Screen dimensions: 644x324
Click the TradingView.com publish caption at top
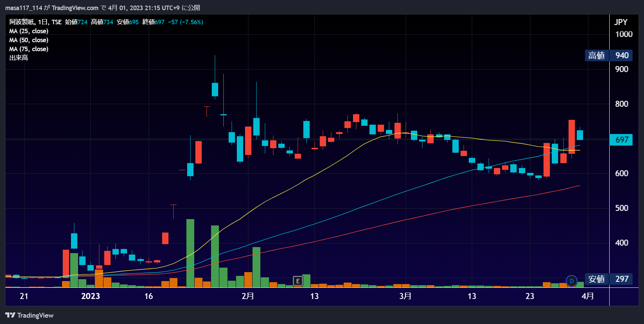click(103, 8)
